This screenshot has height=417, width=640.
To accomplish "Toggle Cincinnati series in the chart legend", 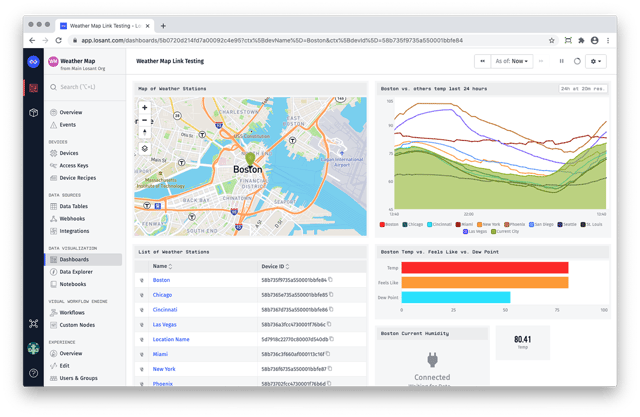I will click(439, 224).
